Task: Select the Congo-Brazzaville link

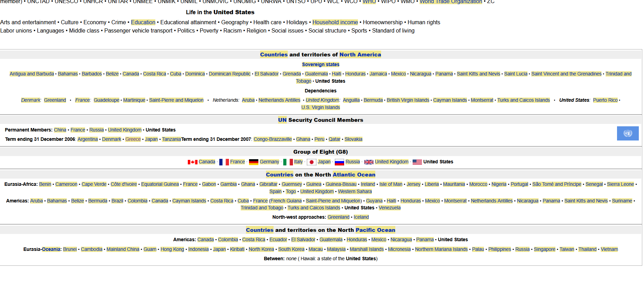Action: click(x=273, y=139)
